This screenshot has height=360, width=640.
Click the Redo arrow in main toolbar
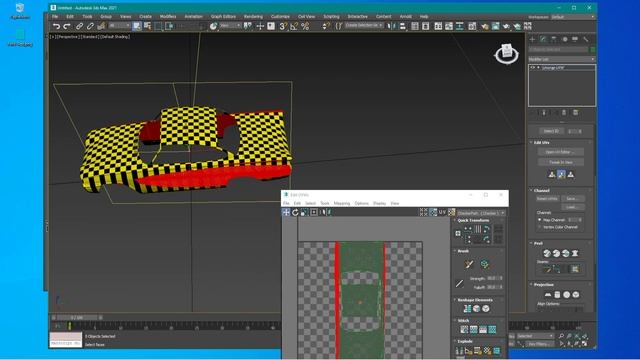click(x=67, y=27)
